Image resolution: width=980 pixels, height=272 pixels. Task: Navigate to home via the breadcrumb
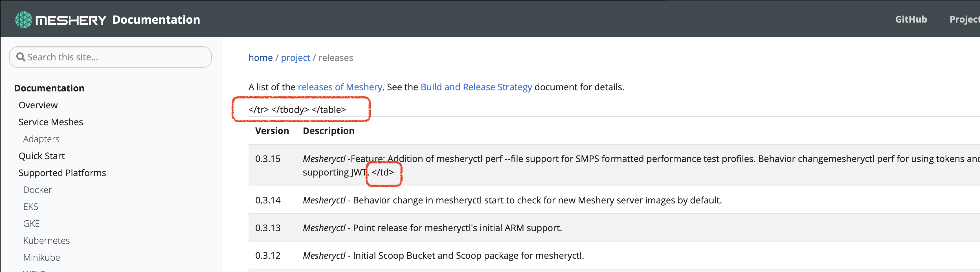[x=261, y=58]
